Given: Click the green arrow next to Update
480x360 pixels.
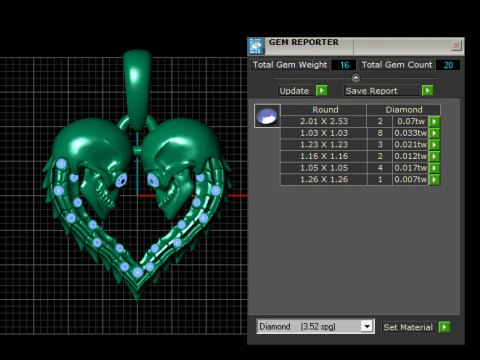Looking at the screenshot, I should (322, 91).
